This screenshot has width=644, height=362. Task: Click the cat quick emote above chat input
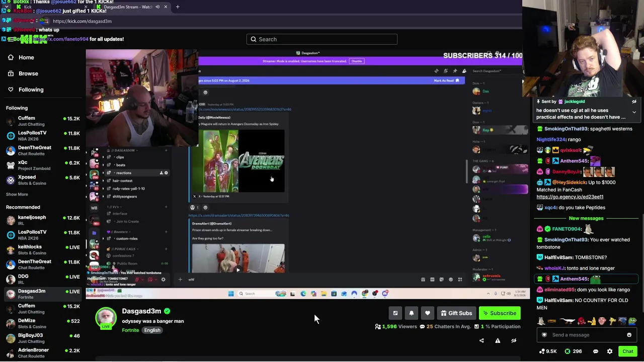[542, 322]
